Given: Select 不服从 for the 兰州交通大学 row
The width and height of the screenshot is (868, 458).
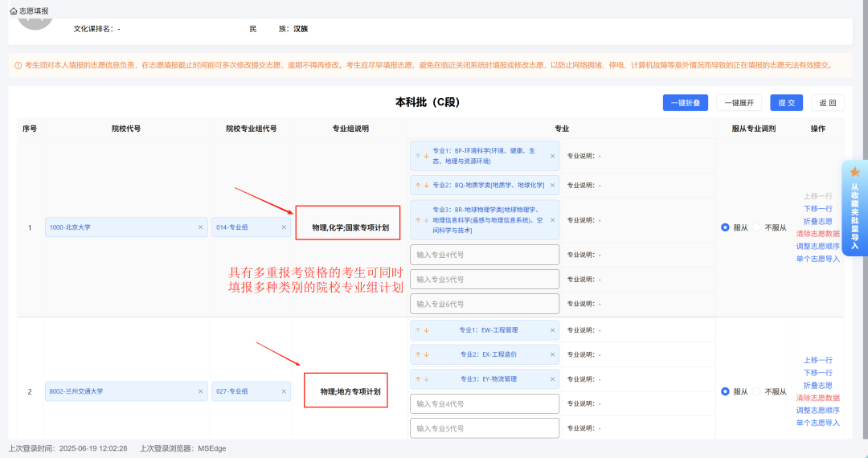Looking at the screenshot, I should point(757,391).
